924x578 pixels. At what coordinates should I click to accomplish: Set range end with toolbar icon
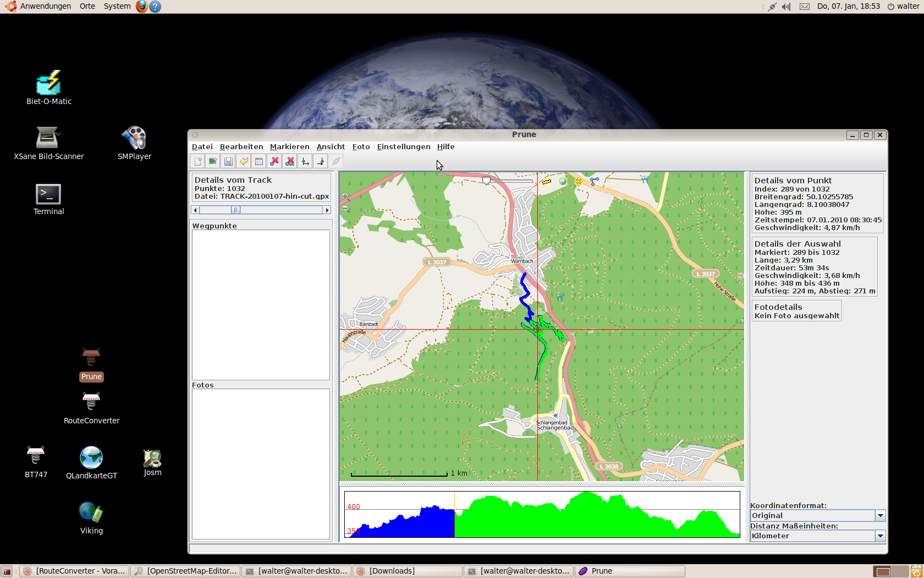[x=321, y=161]
